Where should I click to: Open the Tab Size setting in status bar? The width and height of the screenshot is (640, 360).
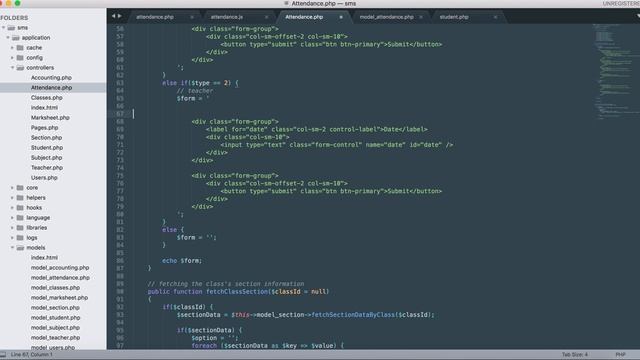(574, 355)
